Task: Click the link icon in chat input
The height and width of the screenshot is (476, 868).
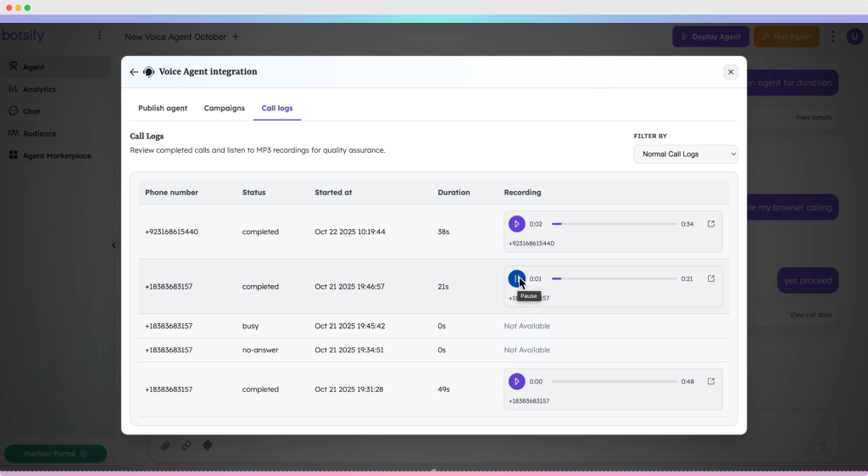Action: 186,445
